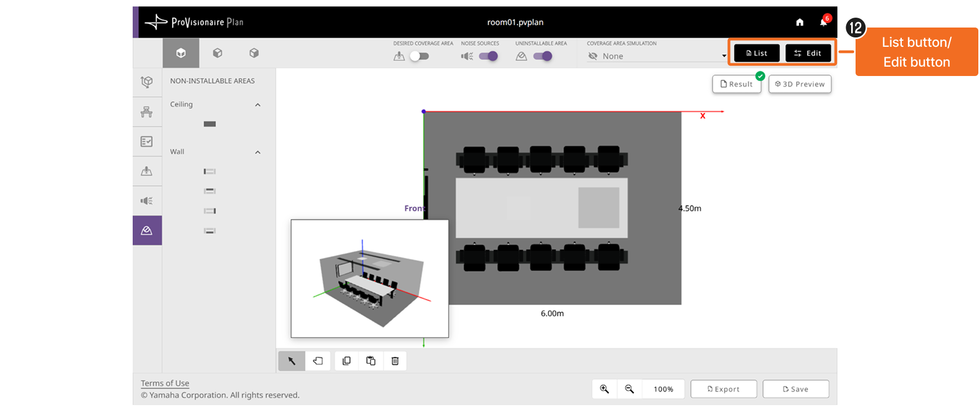The height and width of the screenshot is (413, 980).
Task: Open the furniture desk sidebar icon
Action: 147,112
